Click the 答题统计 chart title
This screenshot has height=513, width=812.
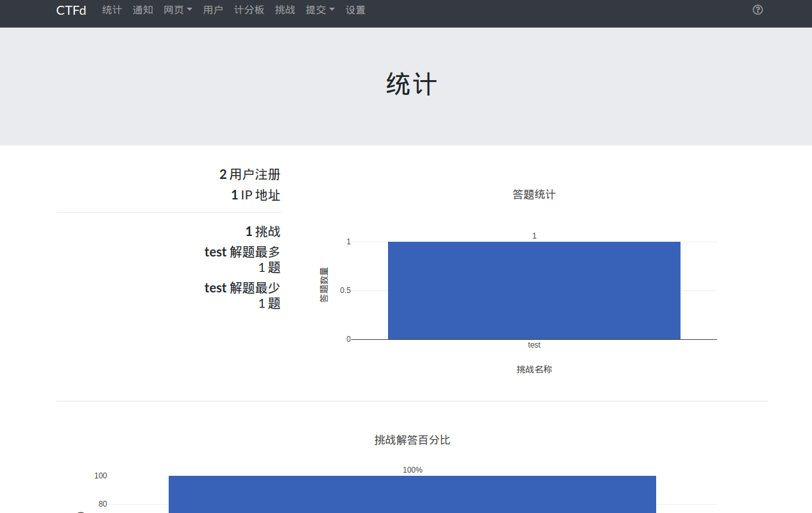(534, 194)
